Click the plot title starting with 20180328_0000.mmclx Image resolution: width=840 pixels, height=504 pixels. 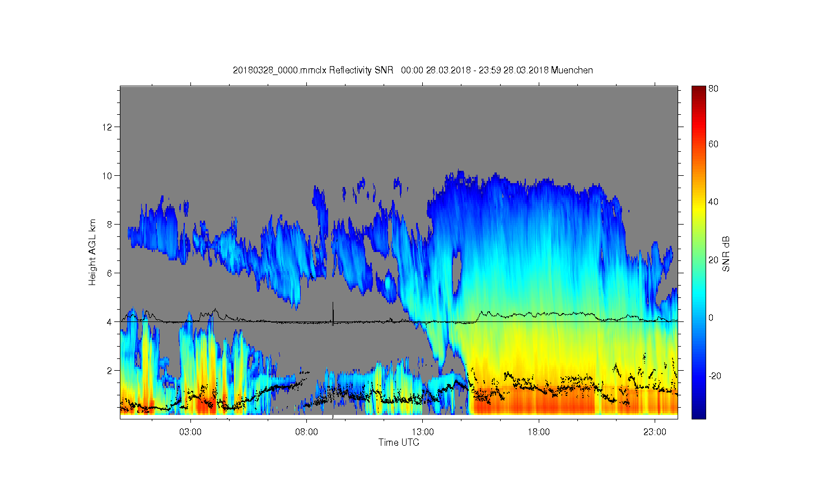[413, 70]
